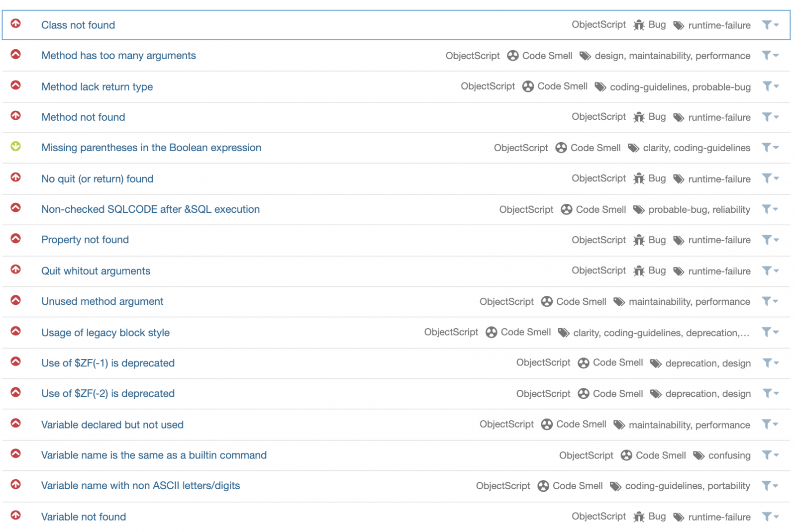Open 'Usage of legacy block style' rule

(x=105, y=333)
